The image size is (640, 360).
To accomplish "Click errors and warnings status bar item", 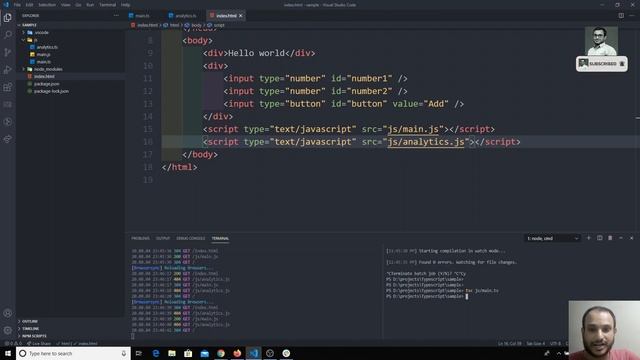I will 12,344.
